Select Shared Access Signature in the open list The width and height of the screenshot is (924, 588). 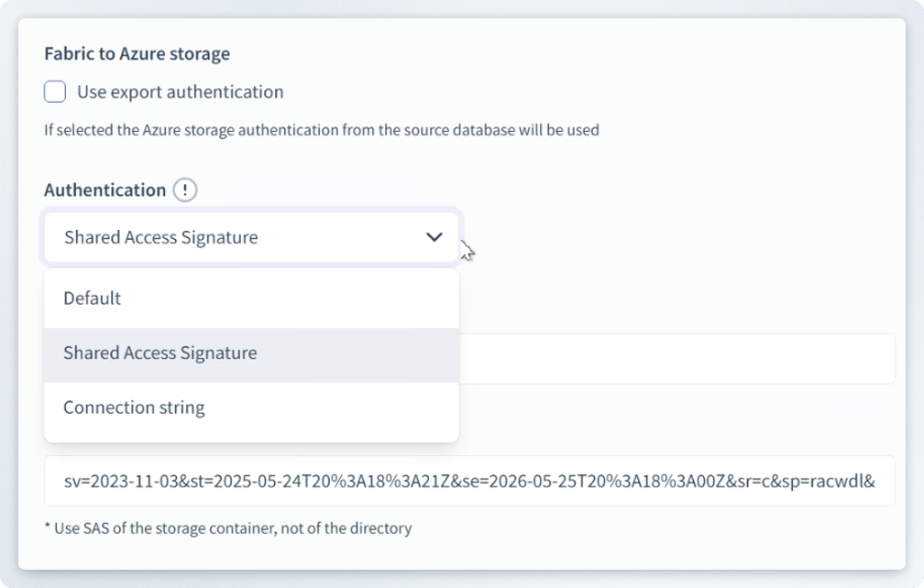(x=159, y=354)
